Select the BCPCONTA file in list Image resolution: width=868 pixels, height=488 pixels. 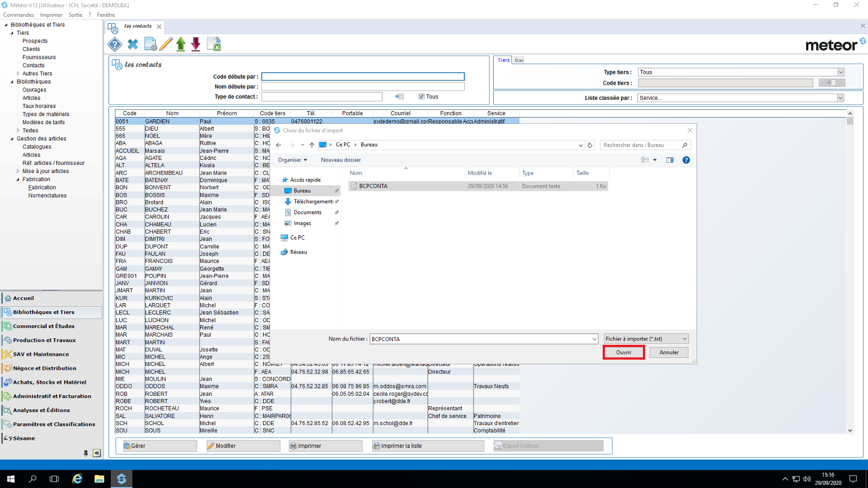(373, 186)
